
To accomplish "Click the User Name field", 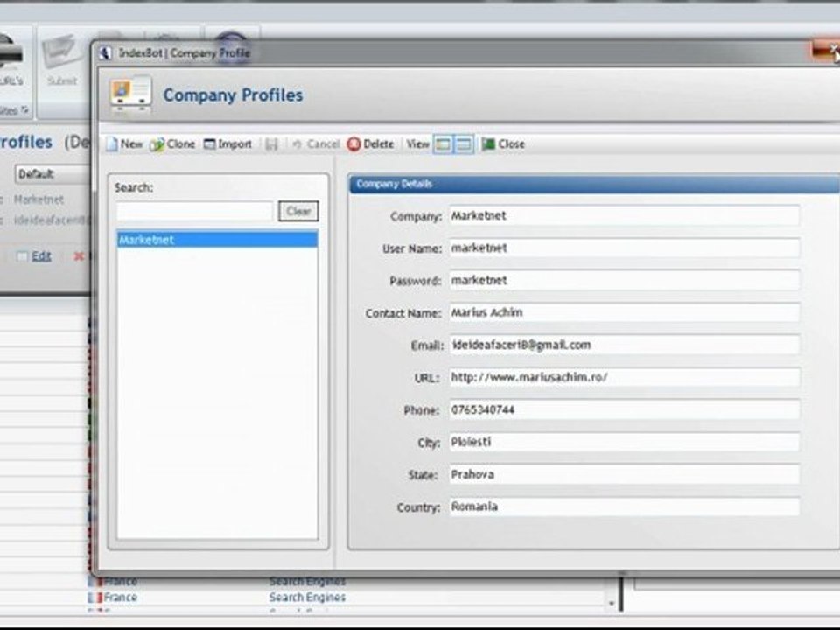I will pyautogui.click(x=624, y=248).
